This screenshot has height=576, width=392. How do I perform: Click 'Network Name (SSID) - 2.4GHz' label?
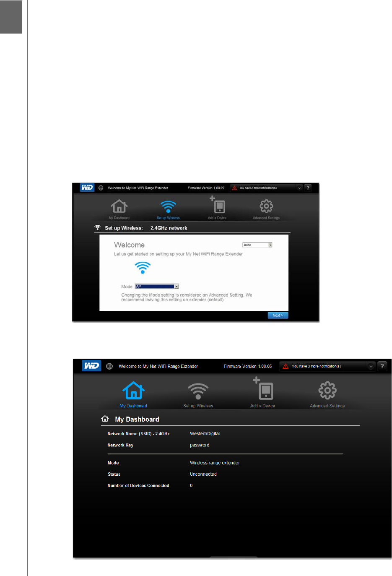coord(138,434)
